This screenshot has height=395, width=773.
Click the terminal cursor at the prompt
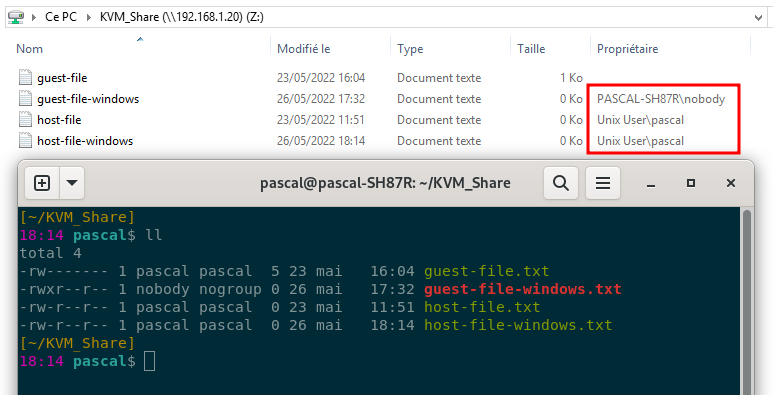[149, 361]
